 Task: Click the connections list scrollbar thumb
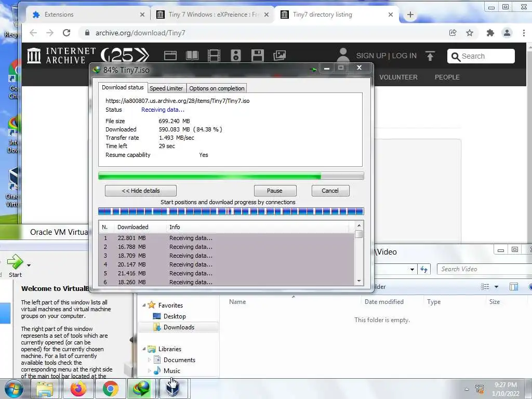click(x=358, y=234)
